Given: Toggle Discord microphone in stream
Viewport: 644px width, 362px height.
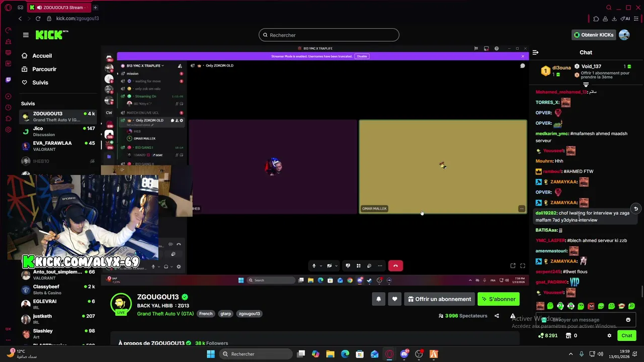Looking at the screenshot, I should [314, 265].
